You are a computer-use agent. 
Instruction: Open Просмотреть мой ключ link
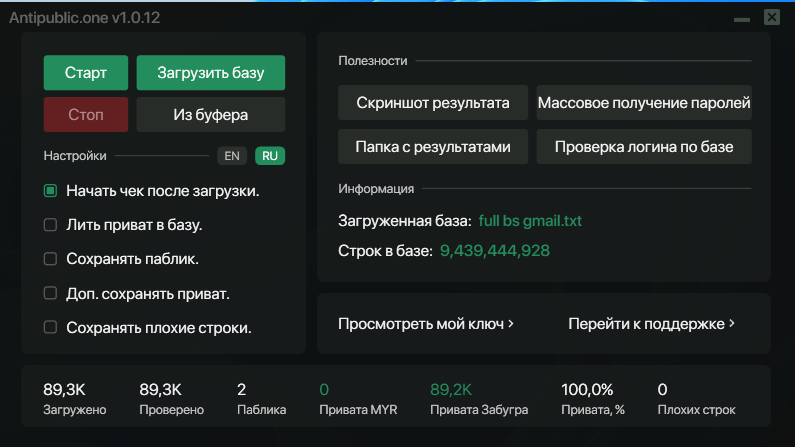tap(426, 324)
